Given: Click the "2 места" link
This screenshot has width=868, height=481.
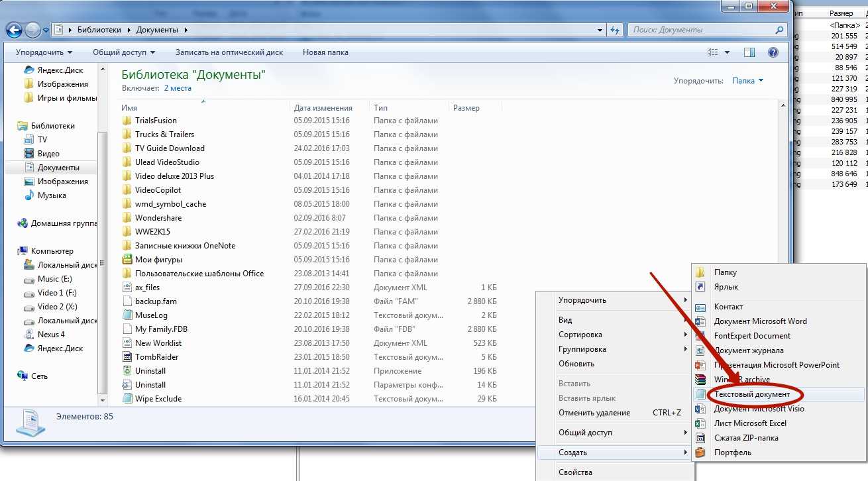Looking at the screenshot, I should tap(178, 88).
